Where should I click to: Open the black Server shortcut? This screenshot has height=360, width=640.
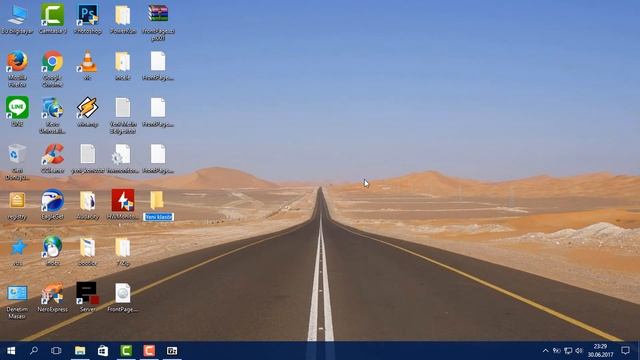[87, 293]
